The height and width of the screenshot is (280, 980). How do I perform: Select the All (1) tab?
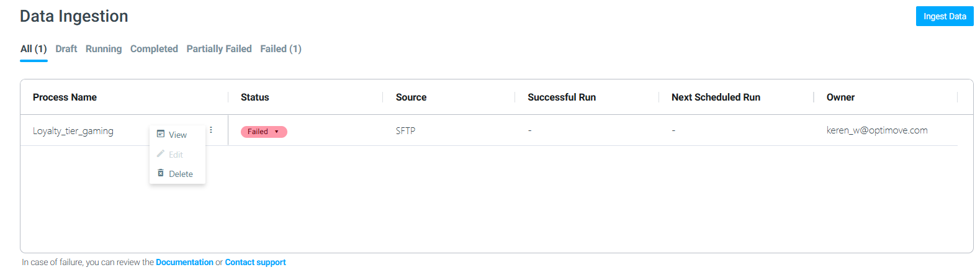click(x=34, y=48)
